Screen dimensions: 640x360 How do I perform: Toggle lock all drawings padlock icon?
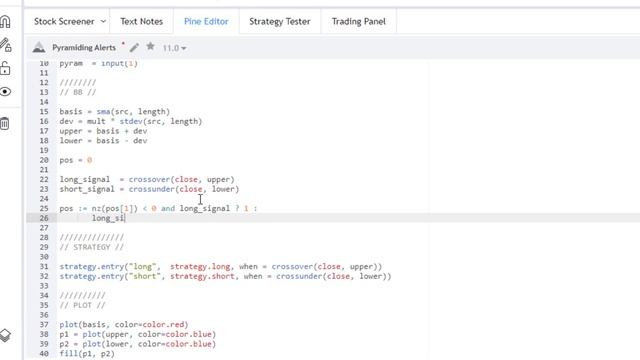pyautogui.click(x=5, y=68)
